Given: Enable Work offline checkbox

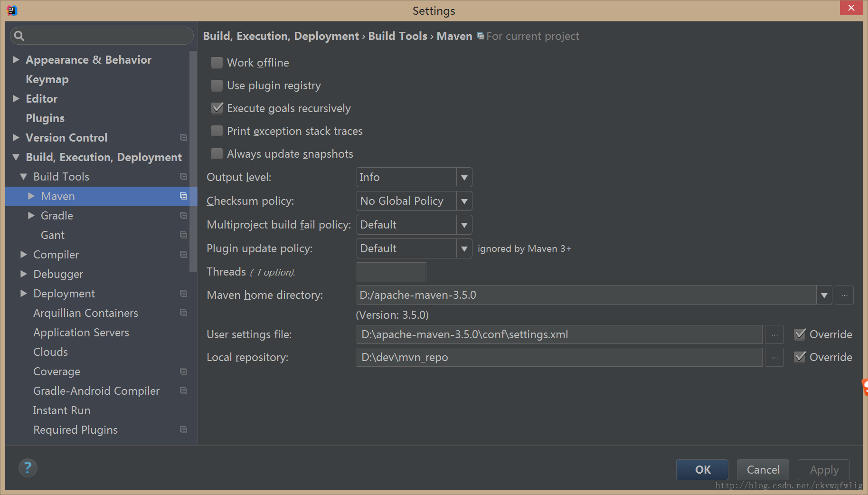Looking at the screenshot, I should (x=217, y=63).
